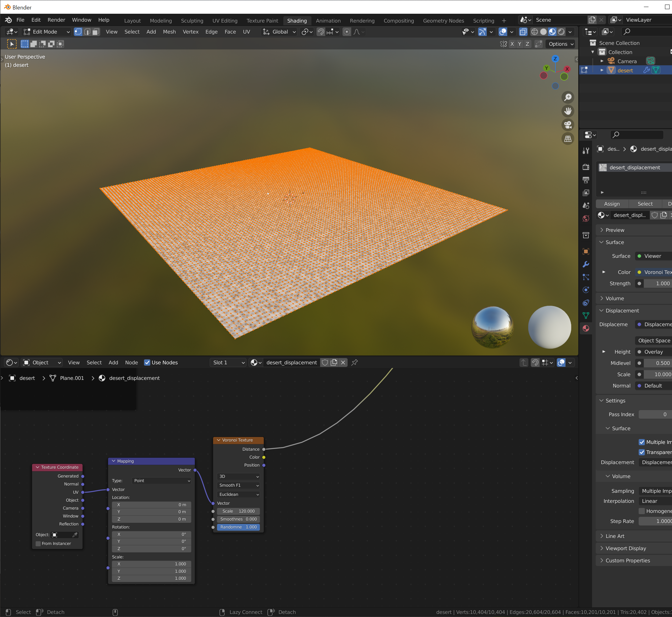672x617 pixels.
Task: Switch to the Geometry Nodes workspace tab
Action: tap(443, 21)
